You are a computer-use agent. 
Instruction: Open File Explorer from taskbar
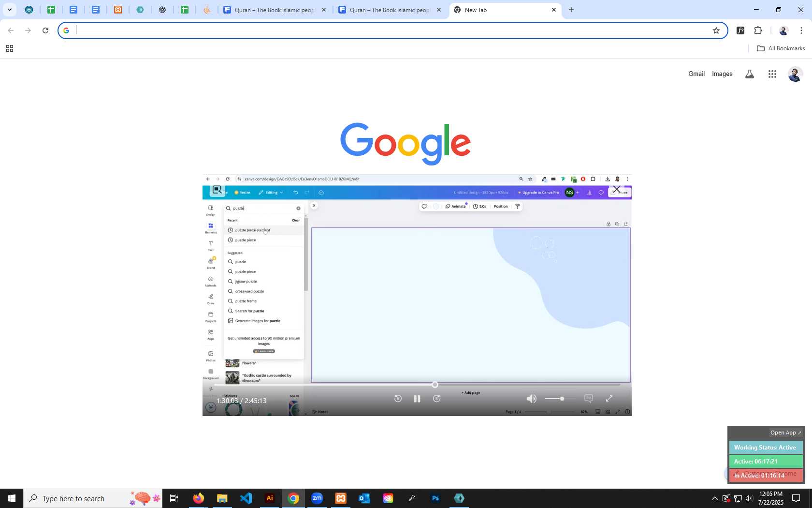pos(222,498)
